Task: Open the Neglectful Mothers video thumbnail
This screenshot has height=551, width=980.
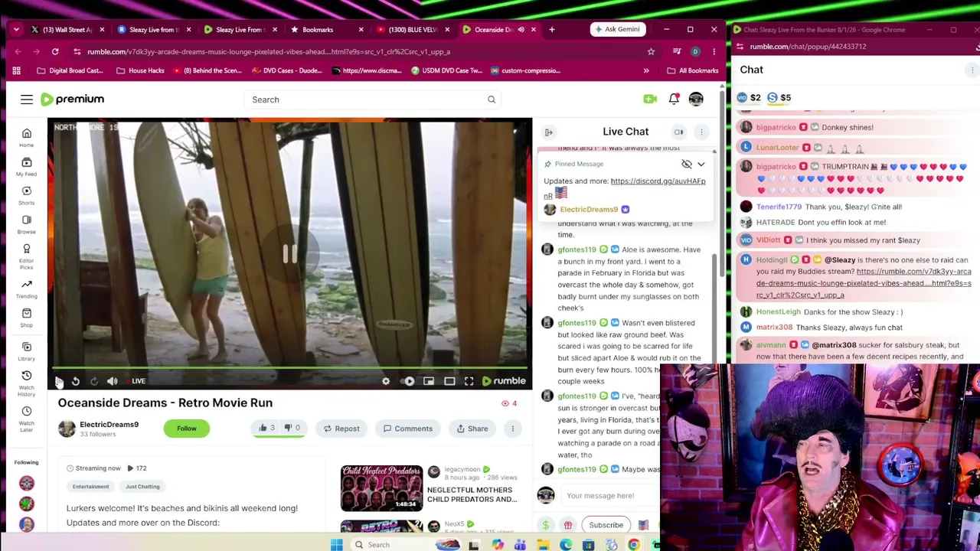Action: 381,488
